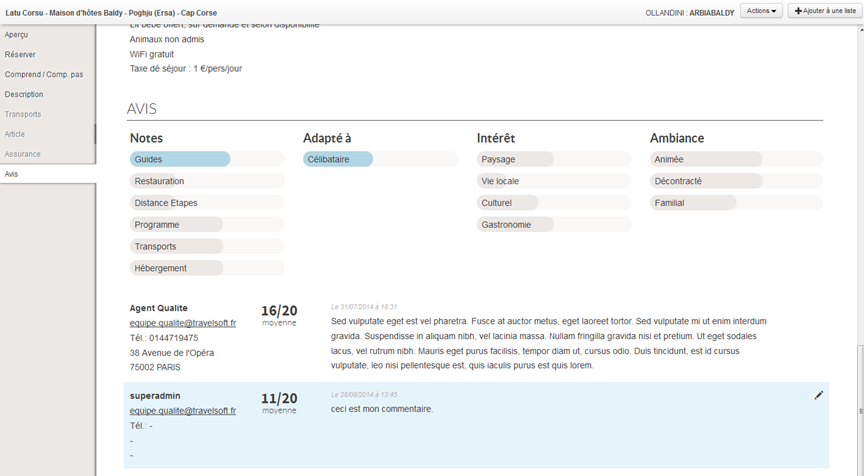Viewport: 864px width, 476px height.
Task: Open the Avis sidebar tab
Action: pos(12,174)
